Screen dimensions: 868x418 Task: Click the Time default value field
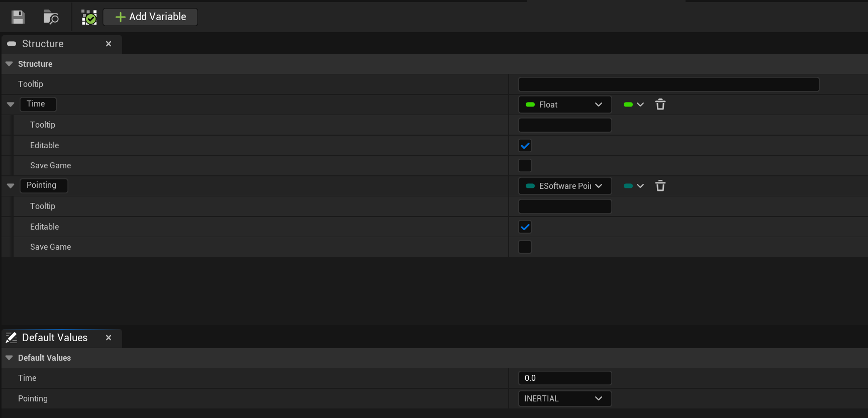(x=564, y=378)
